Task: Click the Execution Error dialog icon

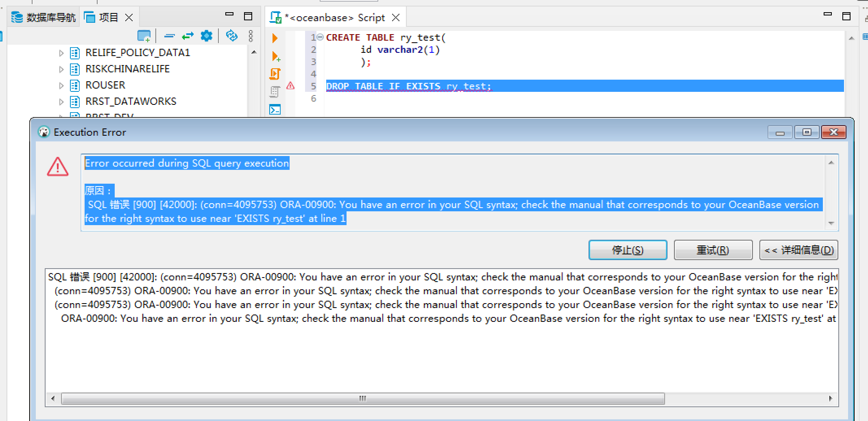Action: 44,132
